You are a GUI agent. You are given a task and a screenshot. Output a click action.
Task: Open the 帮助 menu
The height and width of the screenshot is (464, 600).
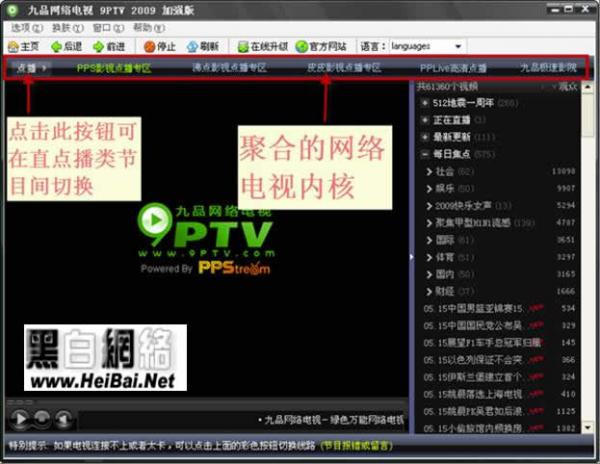coord(149,28)
